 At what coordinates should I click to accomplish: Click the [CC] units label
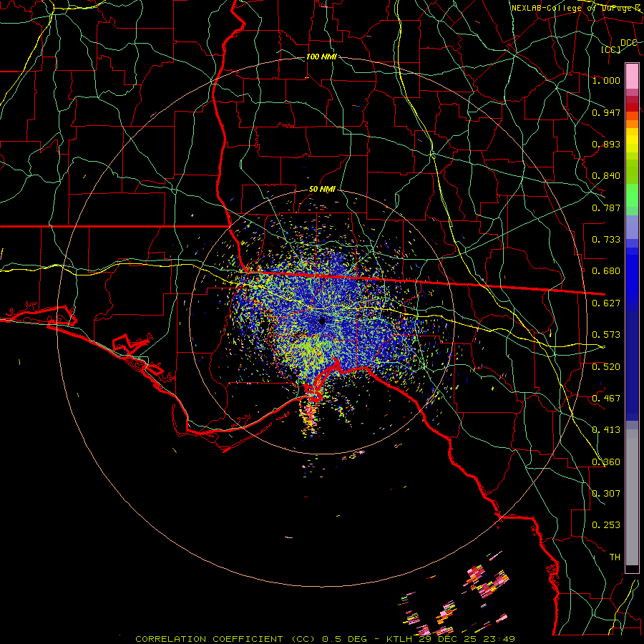pyautogui.click(x=611, y=49)
